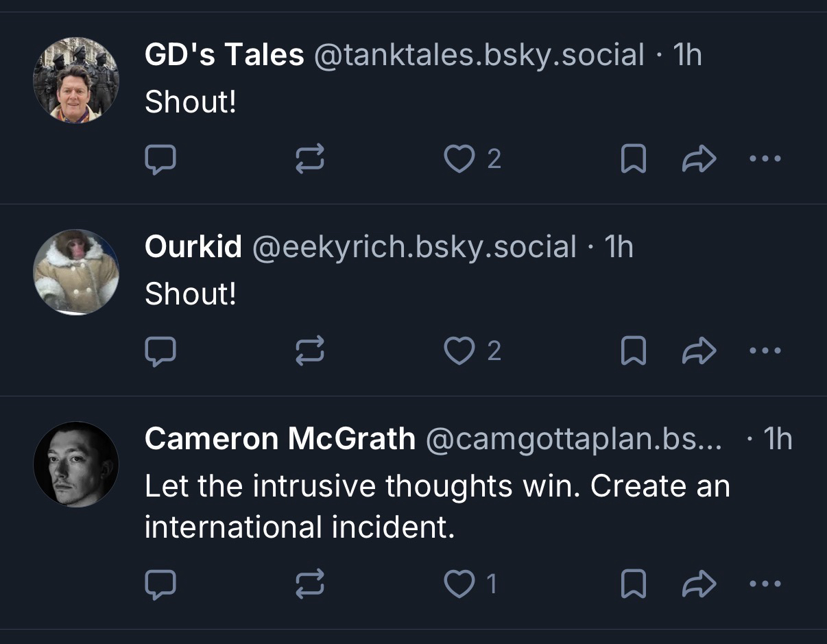Repost Cameron McGrath's post

tap(309, 584)
